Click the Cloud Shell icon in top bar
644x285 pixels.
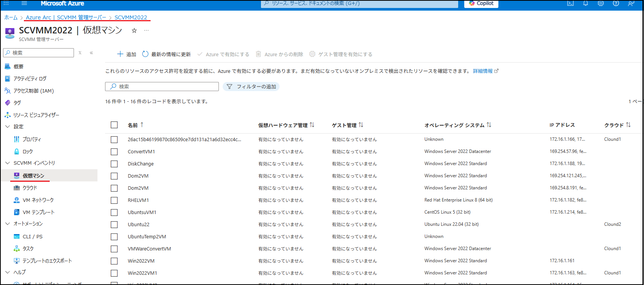570,3
